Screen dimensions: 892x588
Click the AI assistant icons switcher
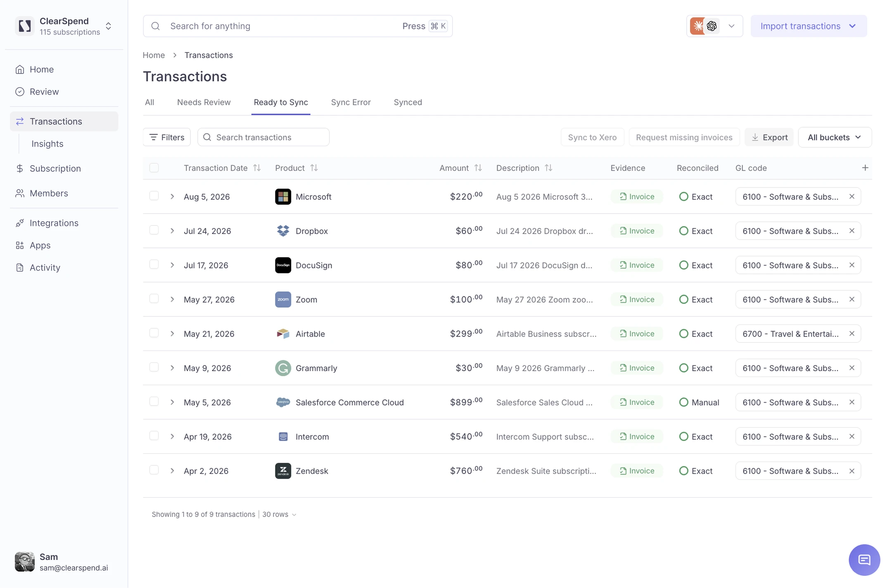[x=714, y=26]
